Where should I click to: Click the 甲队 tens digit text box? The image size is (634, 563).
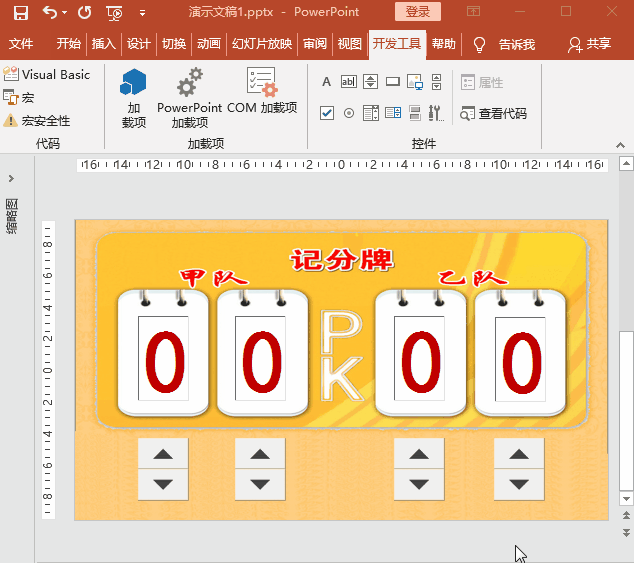tap(163, 358)
